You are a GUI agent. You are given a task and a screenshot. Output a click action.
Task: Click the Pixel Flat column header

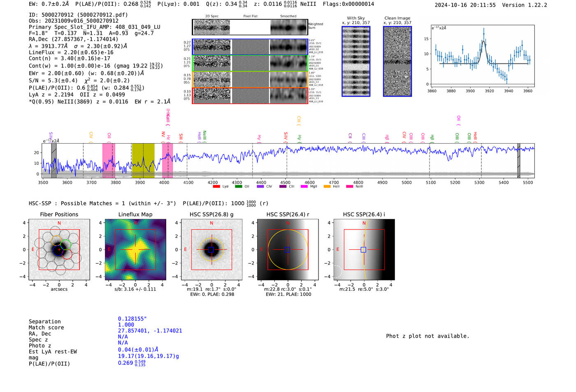pos(250,16)
